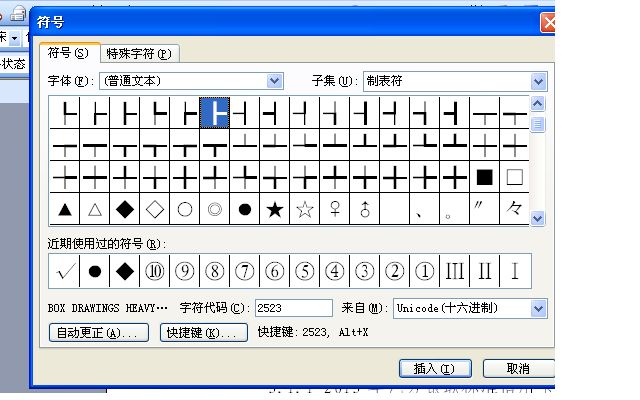Select the black up-pointing triangle symbol

65,209
